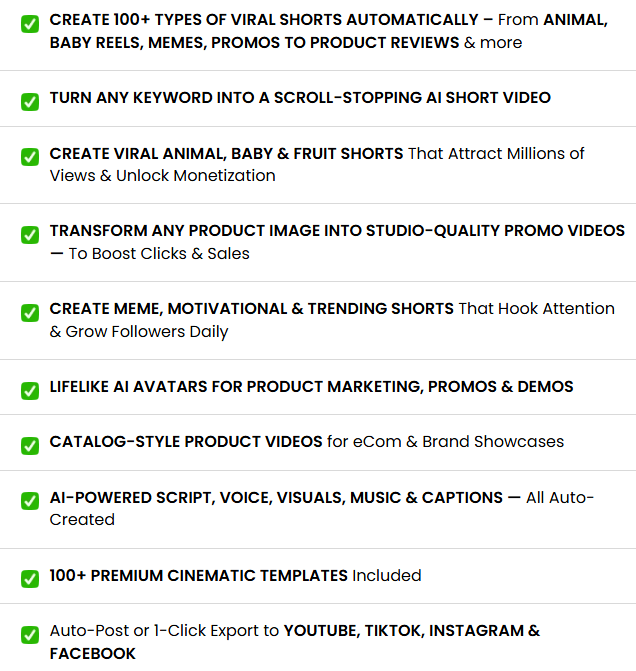
Task: Click 'PRODUCT MARKETING, PROMOS & DEMOS' text
Action: click(410, 387)
